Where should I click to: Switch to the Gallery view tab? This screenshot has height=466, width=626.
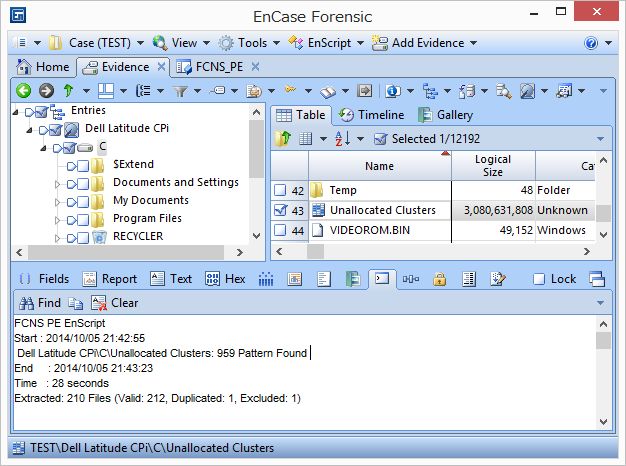(445, 115)
